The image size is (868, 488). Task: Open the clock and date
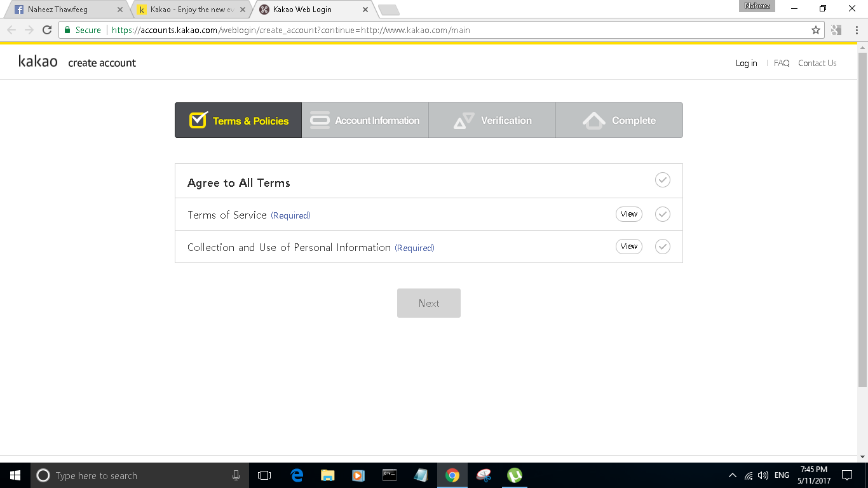[x=814, y=475]
